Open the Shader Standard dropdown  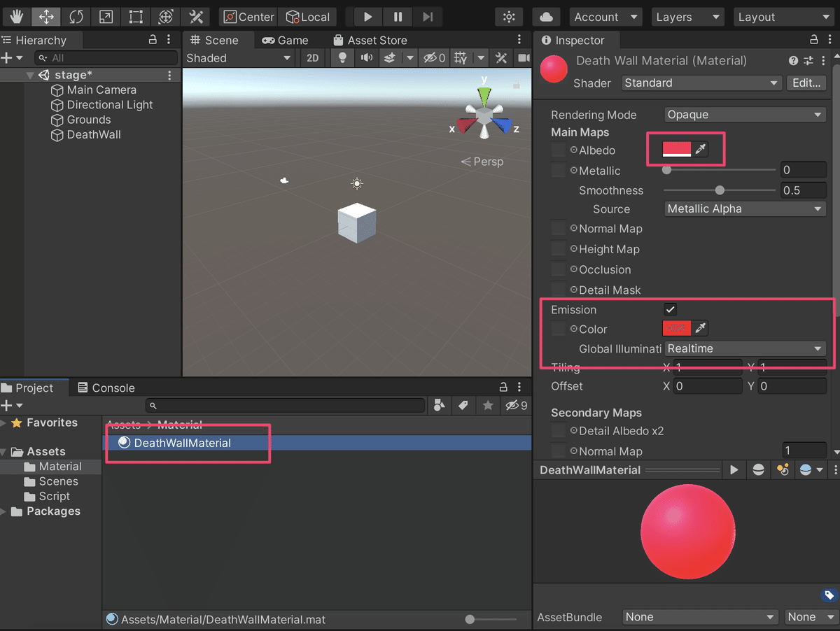701,83
